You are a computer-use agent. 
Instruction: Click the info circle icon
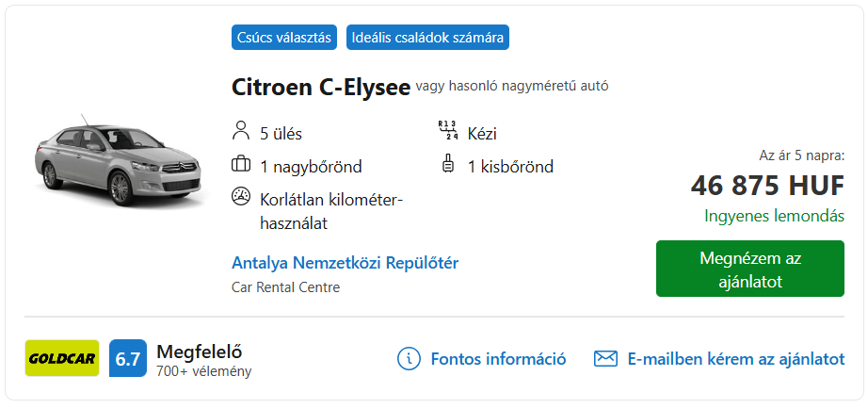[x=410, y=359]
